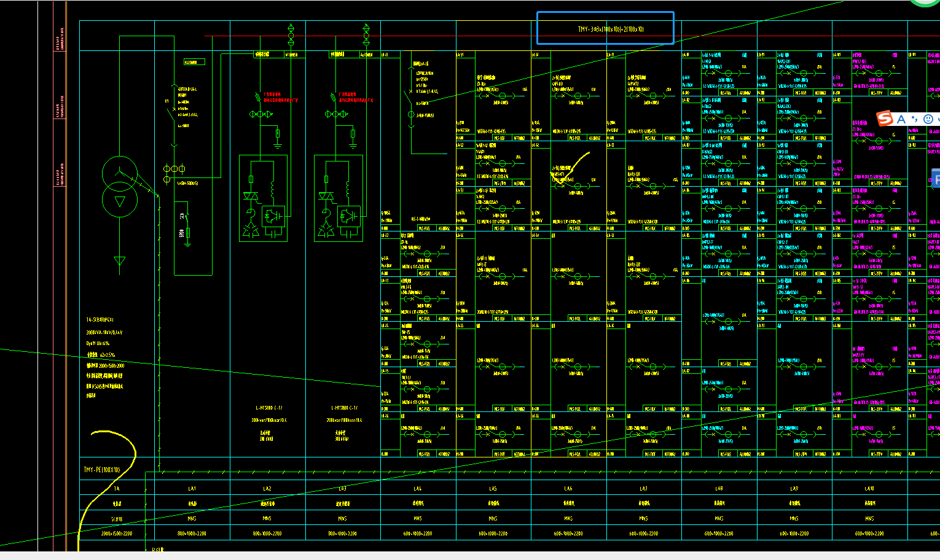The height and width of the screenshot is (560, 940).
Task: Open the Sogou emoji smiley icon
Action: [928, 119]
